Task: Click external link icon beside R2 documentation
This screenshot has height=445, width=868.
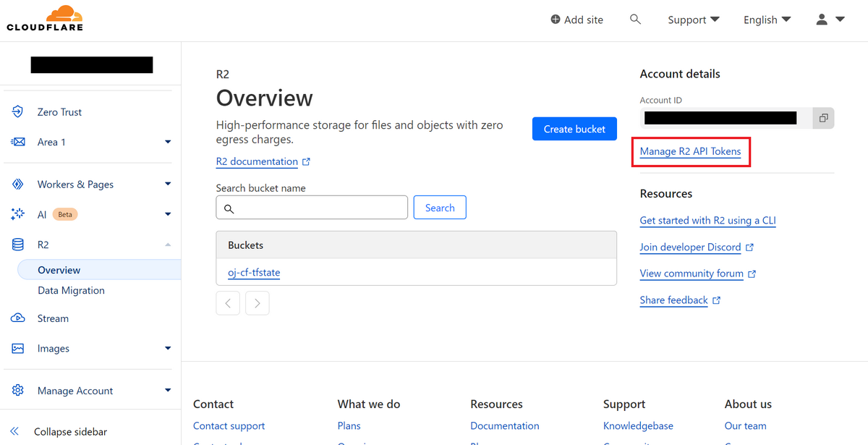Action: coord(306,162)
